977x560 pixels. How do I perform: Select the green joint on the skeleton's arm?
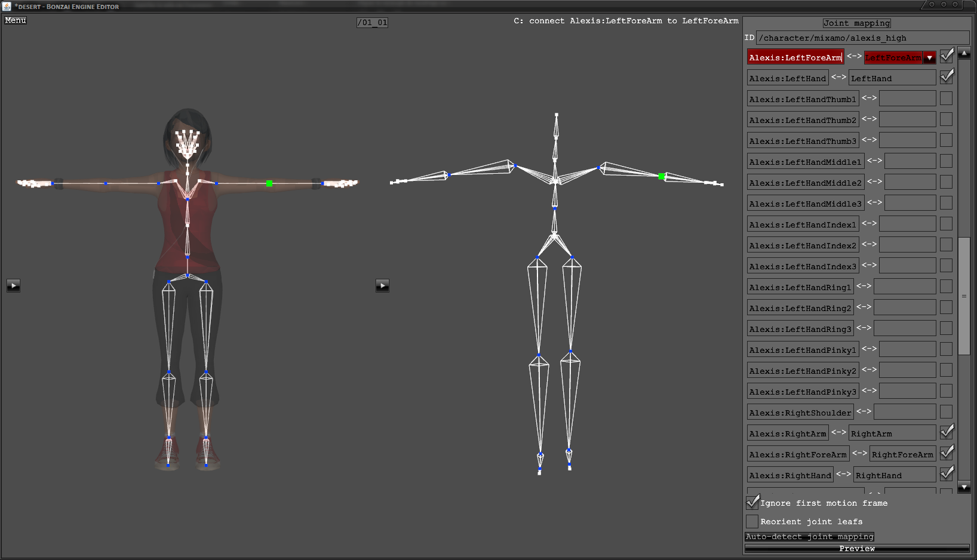coord(662,176)
